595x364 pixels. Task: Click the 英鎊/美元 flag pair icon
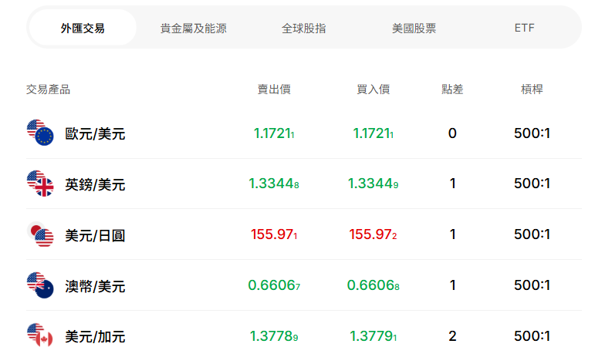pyautogui.click(x=40, y=184)
